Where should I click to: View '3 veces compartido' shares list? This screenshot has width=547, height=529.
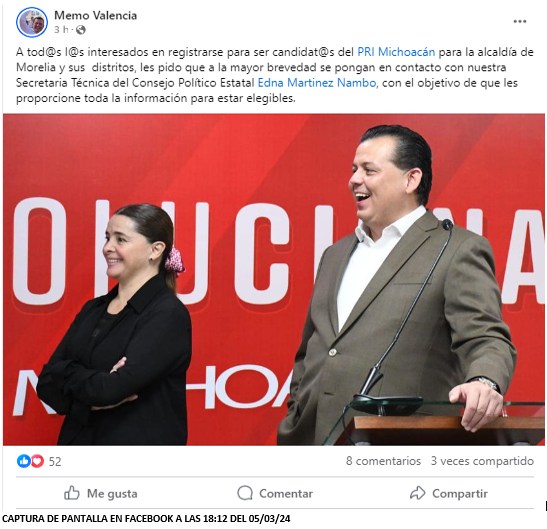coord(482,461)
